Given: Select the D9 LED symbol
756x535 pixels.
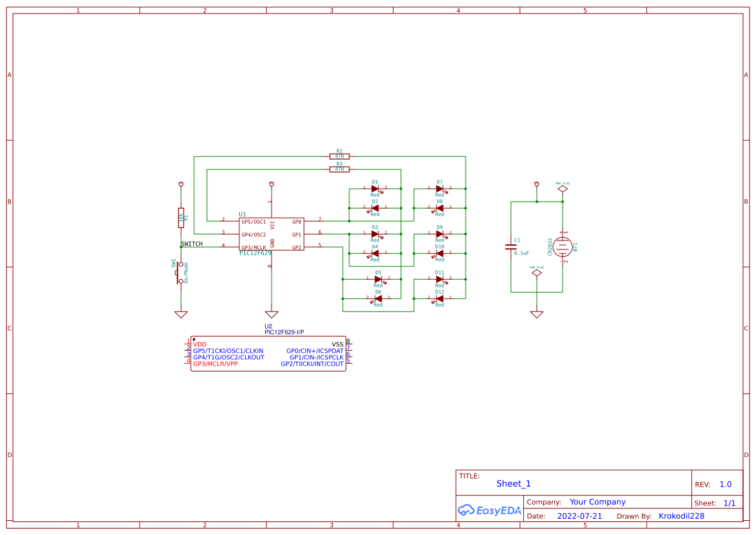Looking at the screenshot, I should 440,234.
